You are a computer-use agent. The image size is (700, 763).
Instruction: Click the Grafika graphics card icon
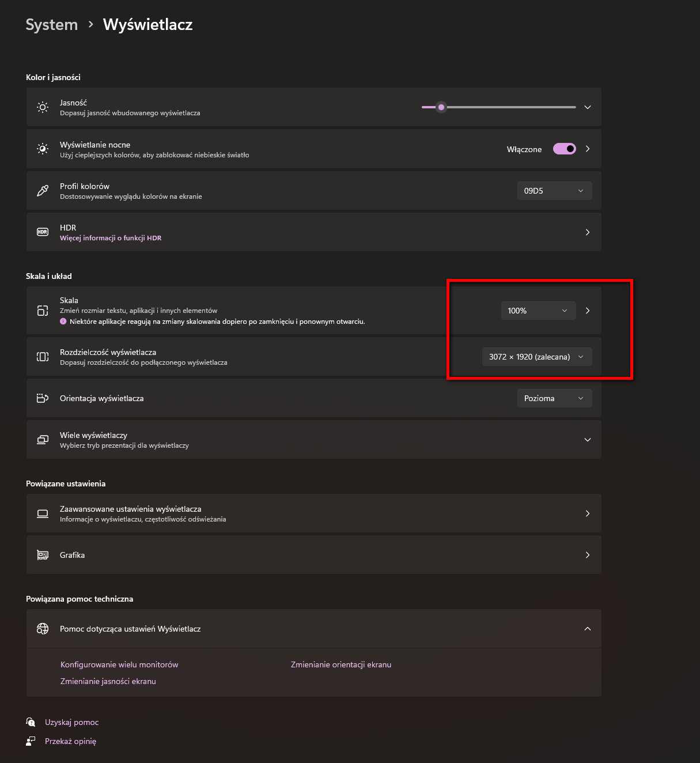[x=43, y=555]
